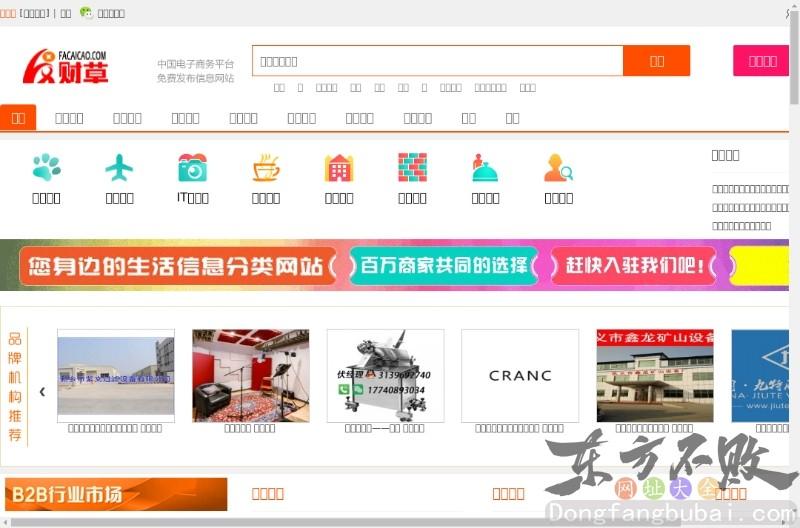Click the serving dish cloche category icon
The image size is (800, 528).
click(x=485, y=167)
